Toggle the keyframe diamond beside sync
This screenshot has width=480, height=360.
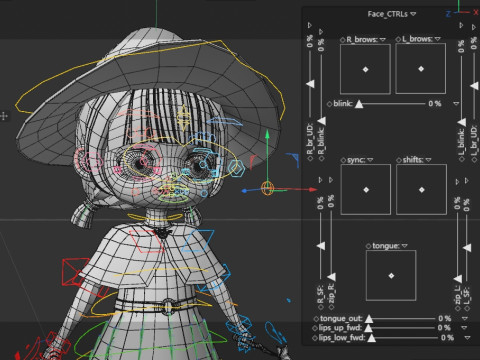point(343,160)
